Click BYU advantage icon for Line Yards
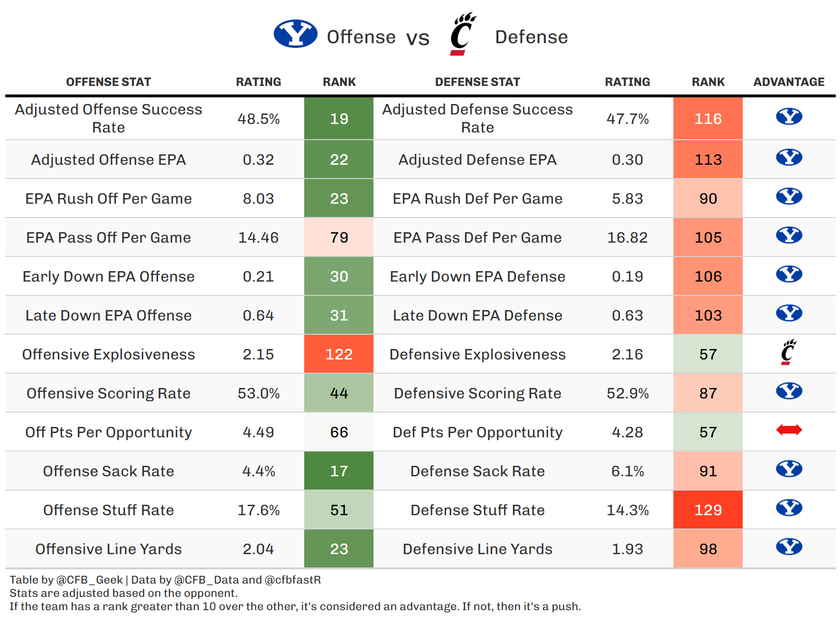Screen dimensions: 840x623 (789, 547)
